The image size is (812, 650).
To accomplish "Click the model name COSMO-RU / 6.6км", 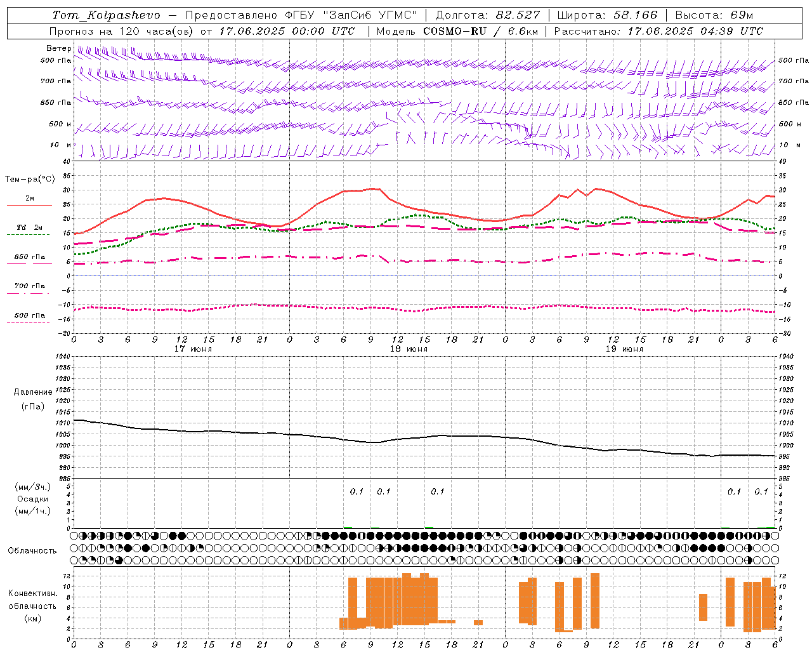I will click(x=481, y=31).
